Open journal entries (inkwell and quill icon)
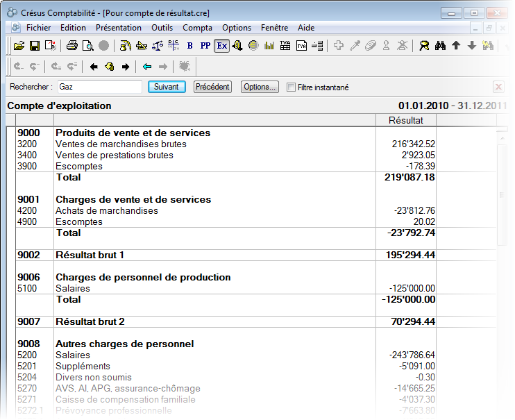 tap(125, 46)
